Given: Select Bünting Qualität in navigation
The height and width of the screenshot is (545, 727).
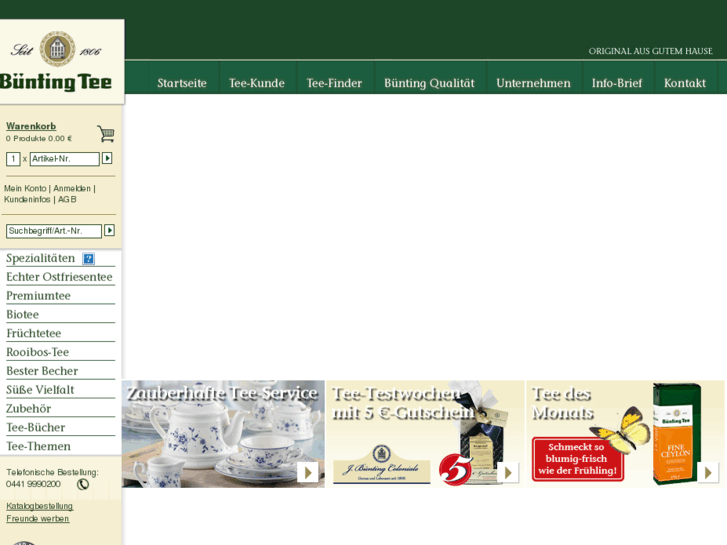Looking at the screenshot, I should [x=429, y=83].
